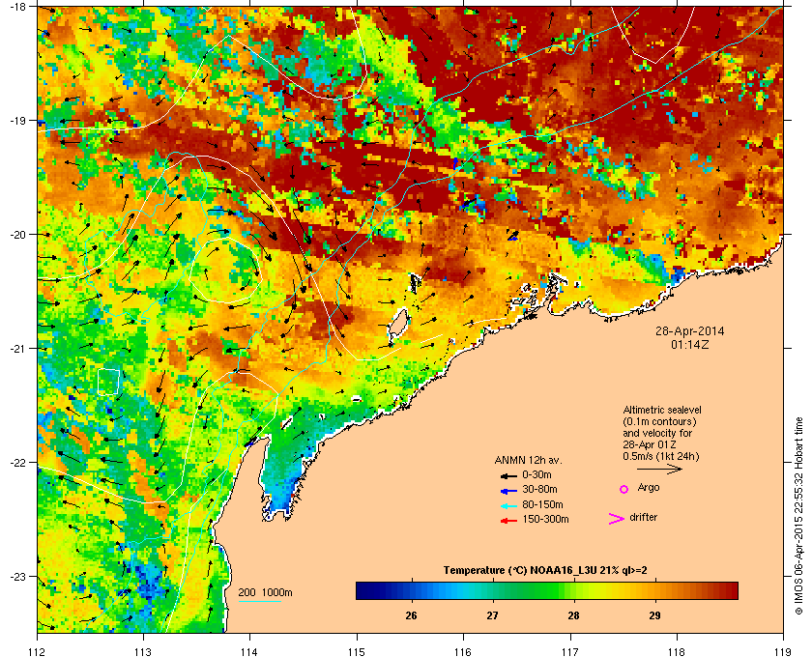
Task: Click the cyan 80-150m legend arrow
Action: [x=508, y=506]
